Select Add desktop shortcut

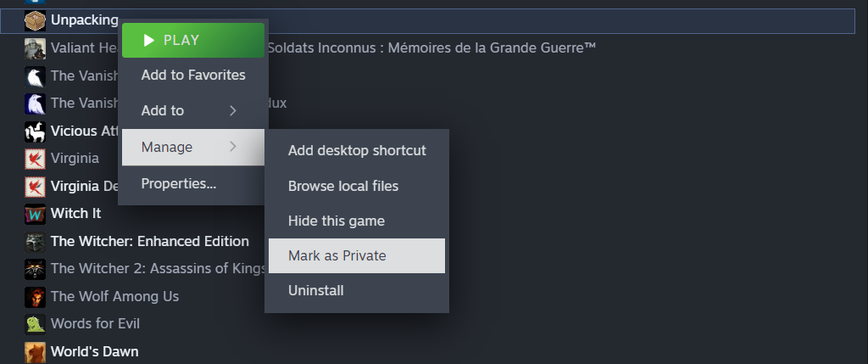click(357, 151)
